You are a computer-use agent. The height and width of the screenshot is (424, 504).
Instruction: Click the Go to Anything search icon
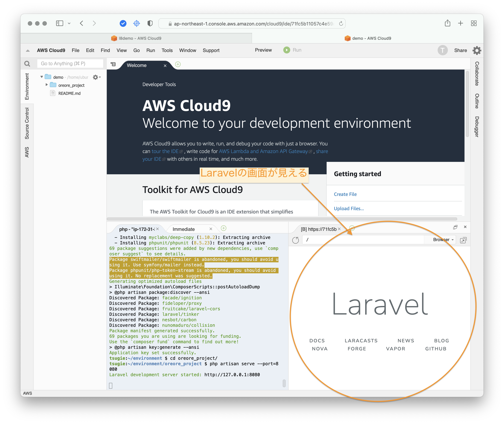27,64
